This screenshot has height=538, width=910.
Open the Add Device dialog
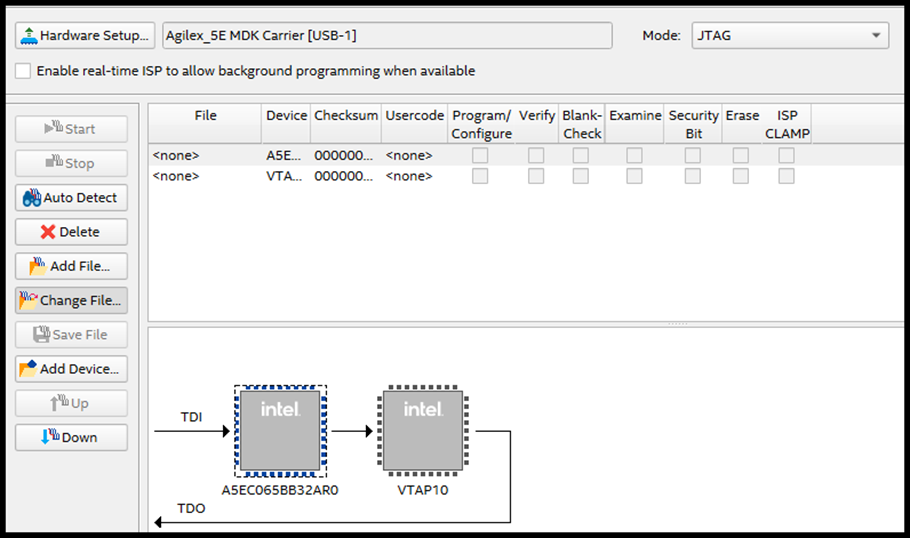71,369
